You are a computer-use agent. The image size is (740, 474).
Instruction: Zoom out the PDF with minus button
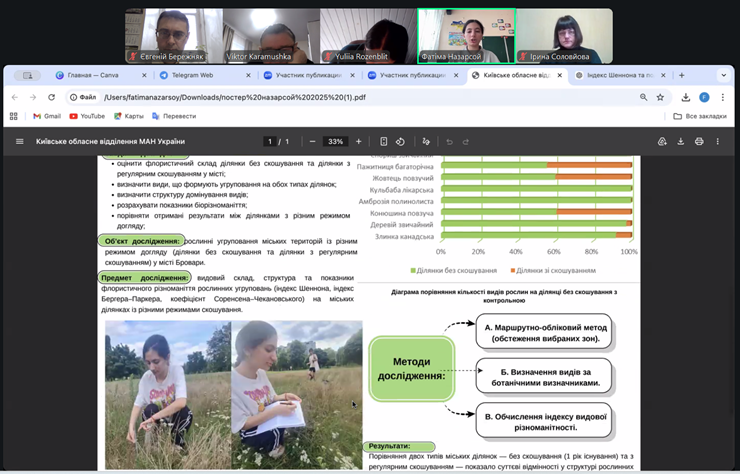(313, 141)
